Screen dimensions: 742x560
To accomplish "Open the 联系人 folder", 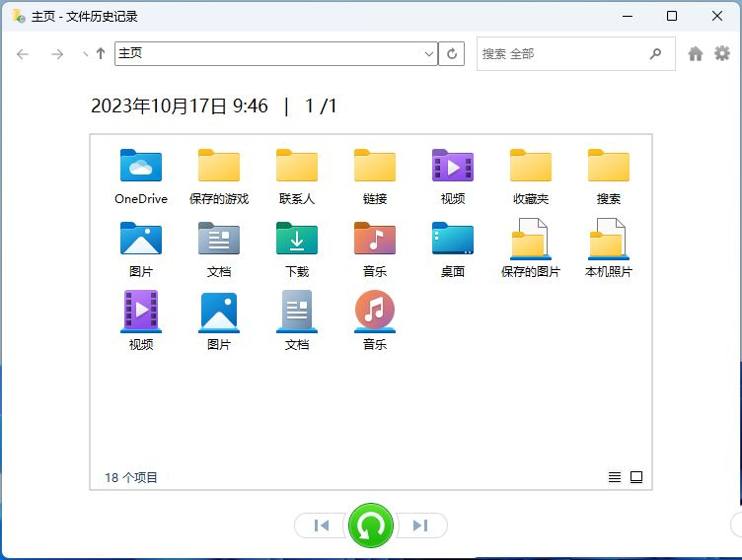I will [297, 176].
